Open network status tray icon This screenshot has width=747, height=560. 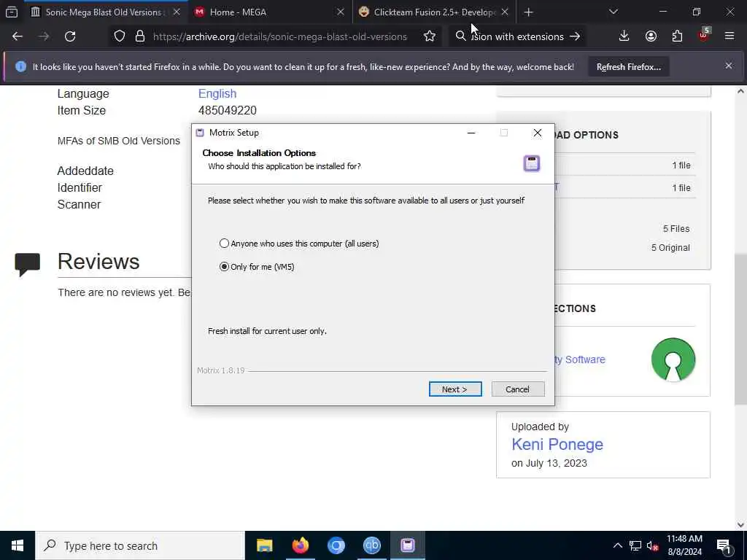pyautogui.click(x=635, y=545)
